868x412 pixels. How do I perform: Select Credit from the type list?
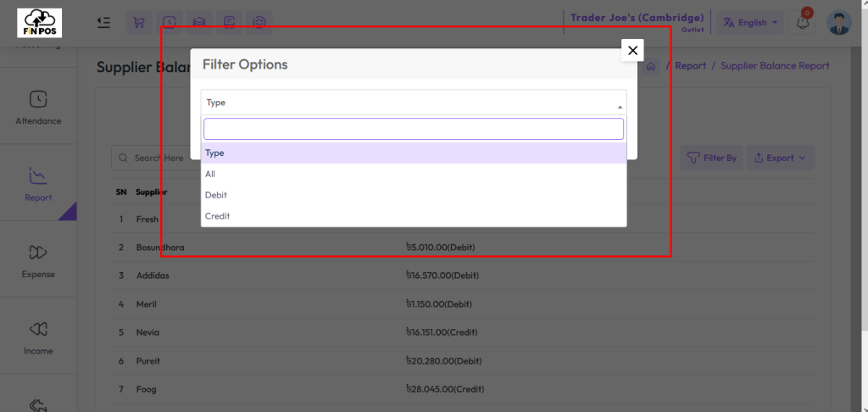(x=414, y=216)
